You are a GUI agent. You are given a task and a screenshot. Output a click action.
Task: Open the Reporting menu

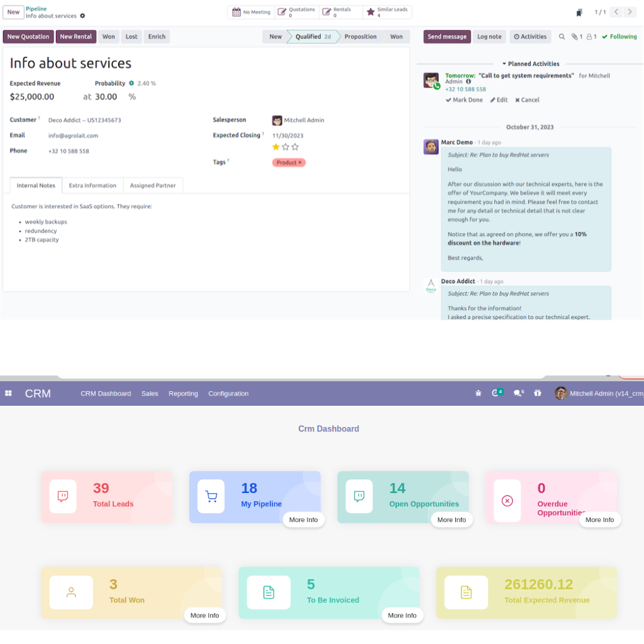coord(183,394)
